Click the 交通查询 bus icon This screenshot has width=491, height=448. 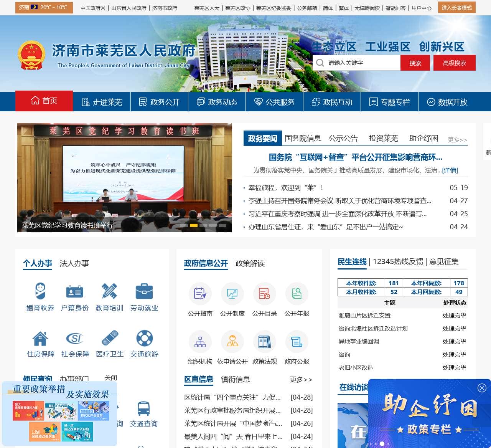pyautogui.click(x=144, y=408)
